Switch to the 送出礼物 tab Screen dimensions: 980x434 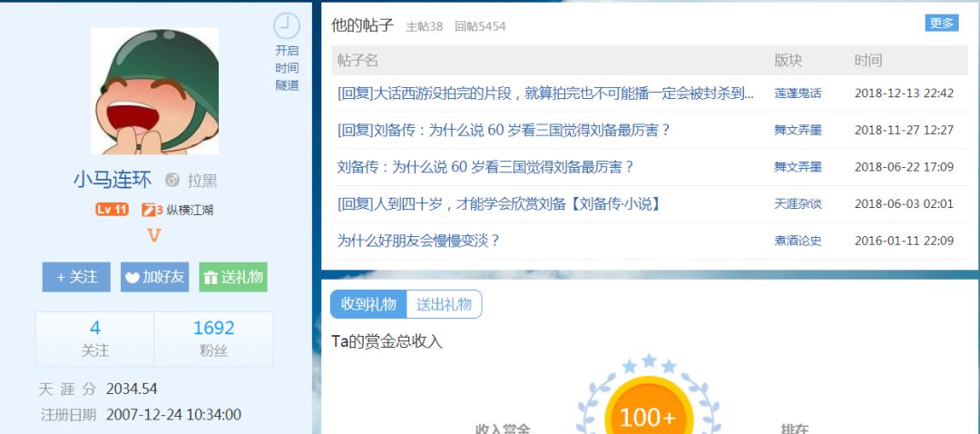tap(444, 305)
